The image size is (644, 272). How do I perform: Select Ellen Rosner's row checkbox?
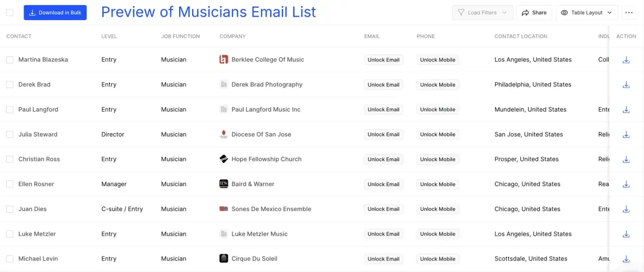[10, 184]
